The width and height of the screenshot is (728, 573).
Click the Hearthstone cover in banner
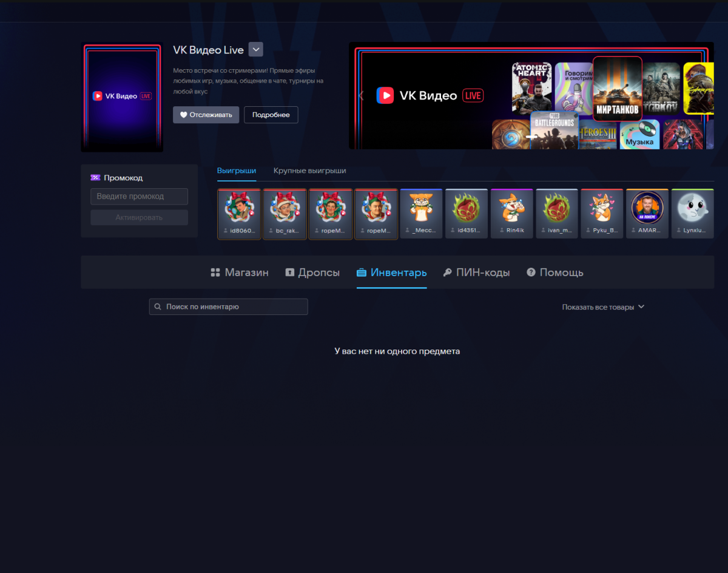(x=511, y=134)
